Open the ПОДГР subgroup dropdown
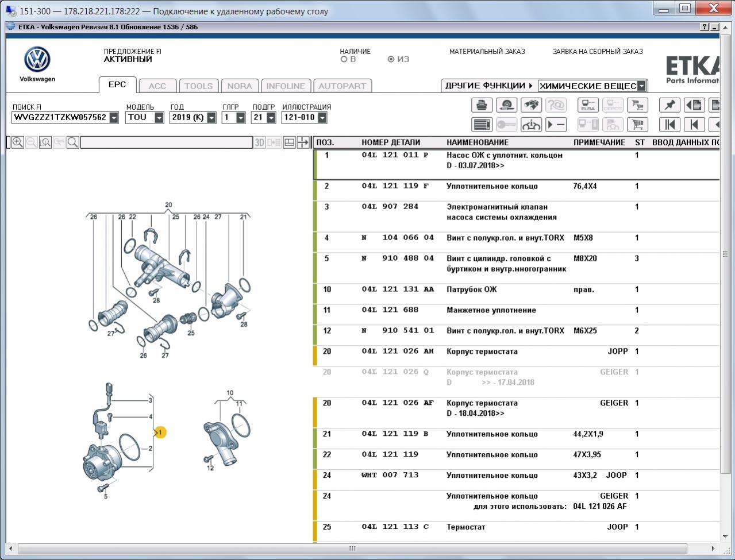 point(270,118)
